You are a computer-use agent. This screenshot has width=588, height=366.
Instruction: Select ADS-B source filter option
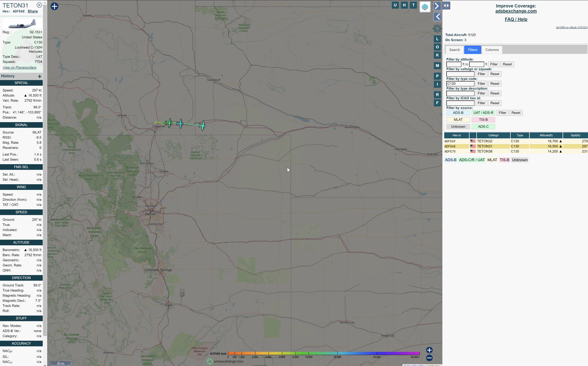click(x=458, y=113)
